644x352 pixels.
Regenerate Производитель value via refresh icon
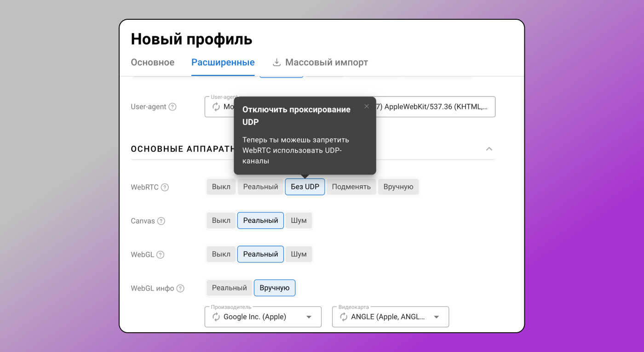[x=215, y=317]
